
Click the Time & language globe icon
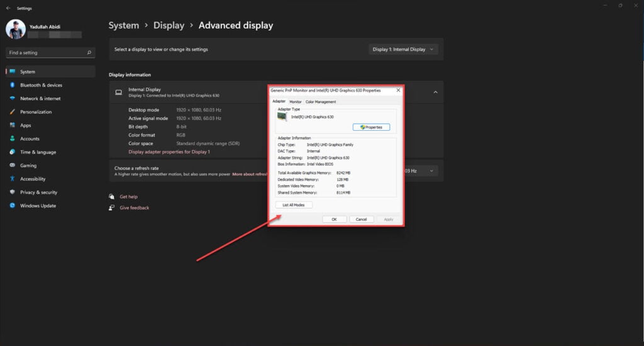13,152
